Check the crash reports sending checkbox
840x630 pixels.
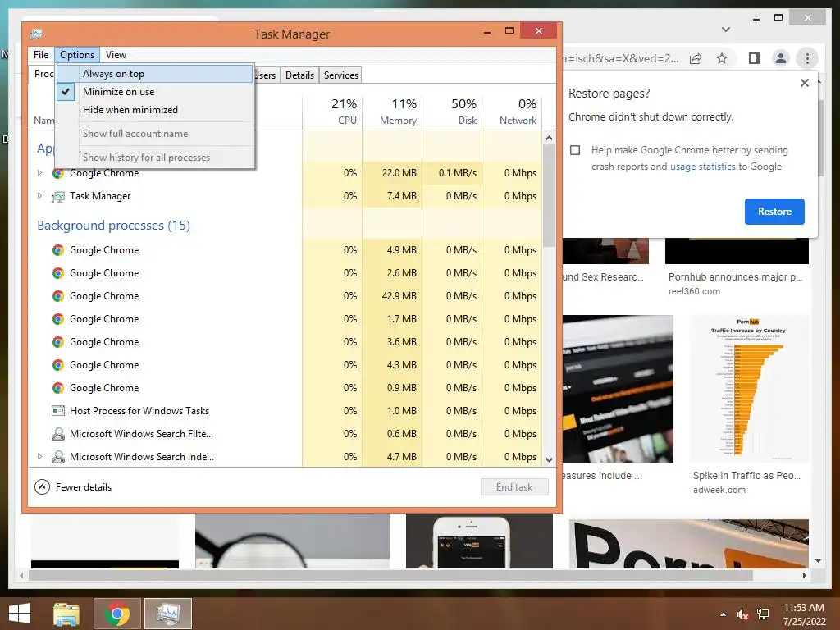pyautogui.click(x=575, y=150)
